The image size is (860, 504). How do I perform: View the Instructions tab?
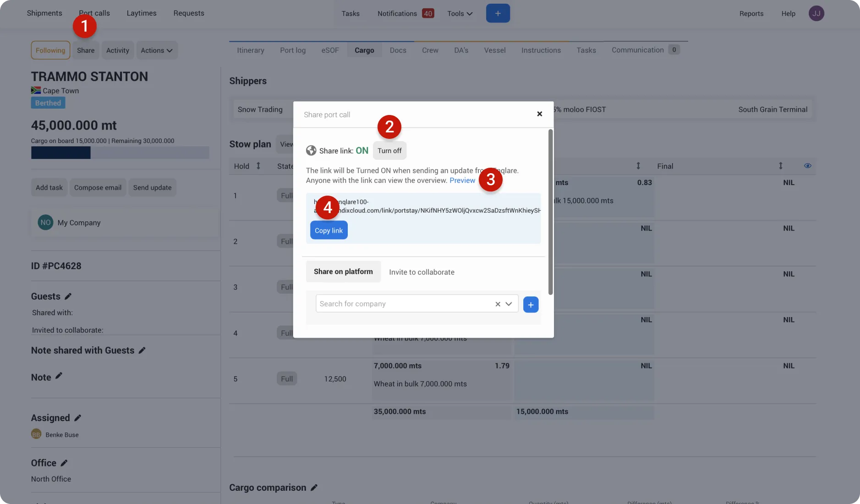point(541,50)
